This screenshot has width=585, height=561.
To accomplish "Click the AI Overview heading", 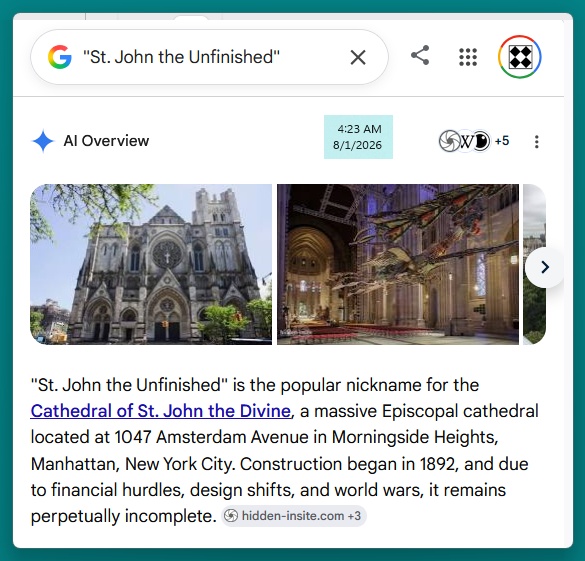I will (x=106, y=141).
